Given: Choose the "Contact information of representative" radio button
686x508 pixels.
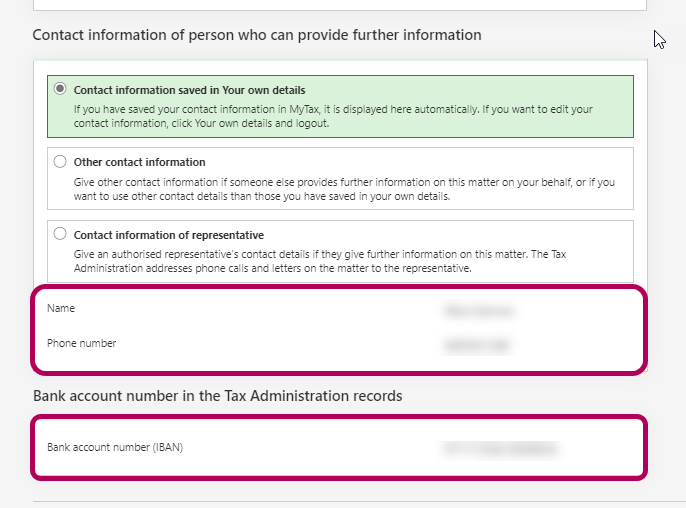Looking at the screenshot, I should click(x=60, y=235).
